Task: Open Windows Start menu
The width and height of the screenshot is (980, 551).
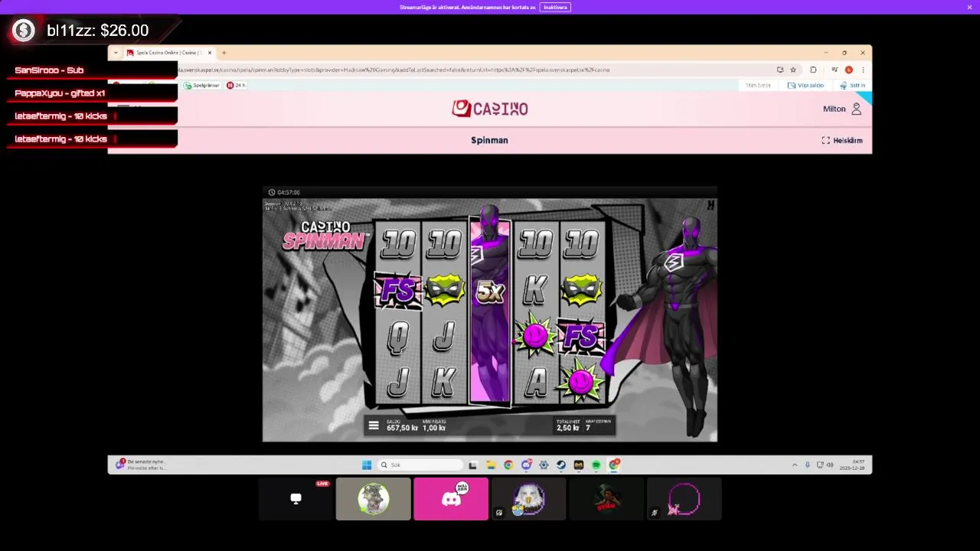Action: point(367,465)
